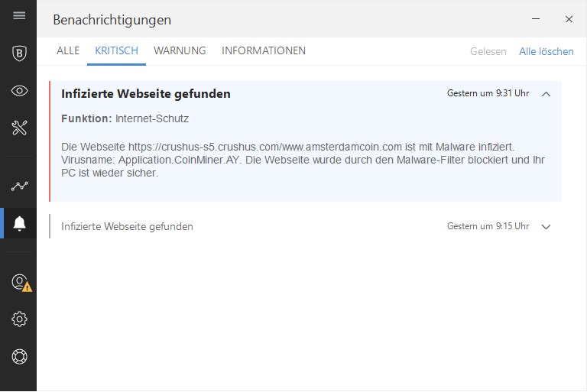
Task: Click the malware description text with crushus URL
Action: (303, 160)
